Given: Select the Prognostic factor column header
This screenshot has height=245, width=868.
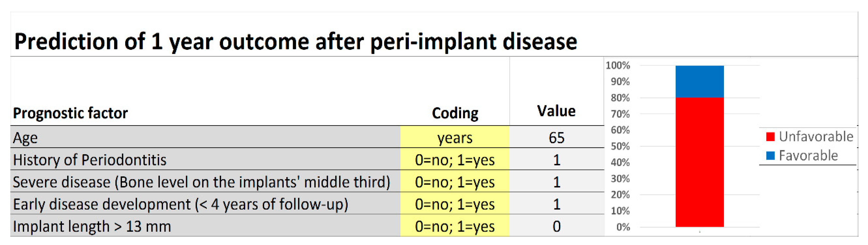Looking at the screenshot, I should click(70, 113).
